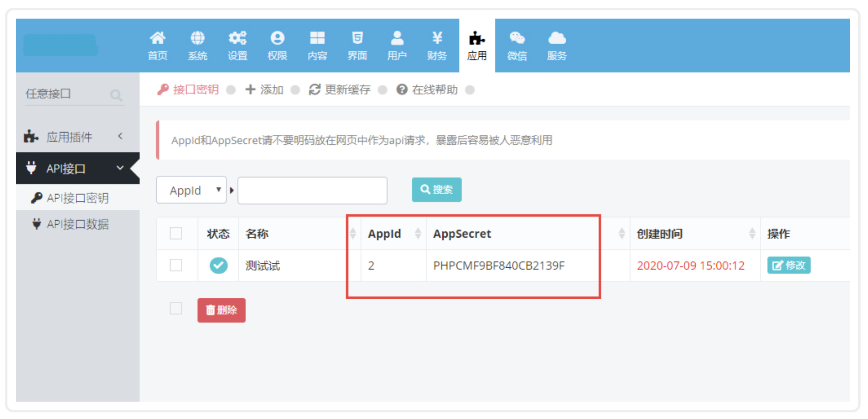
Task: Sort by the 名称 column header
Action: (300, 234)
